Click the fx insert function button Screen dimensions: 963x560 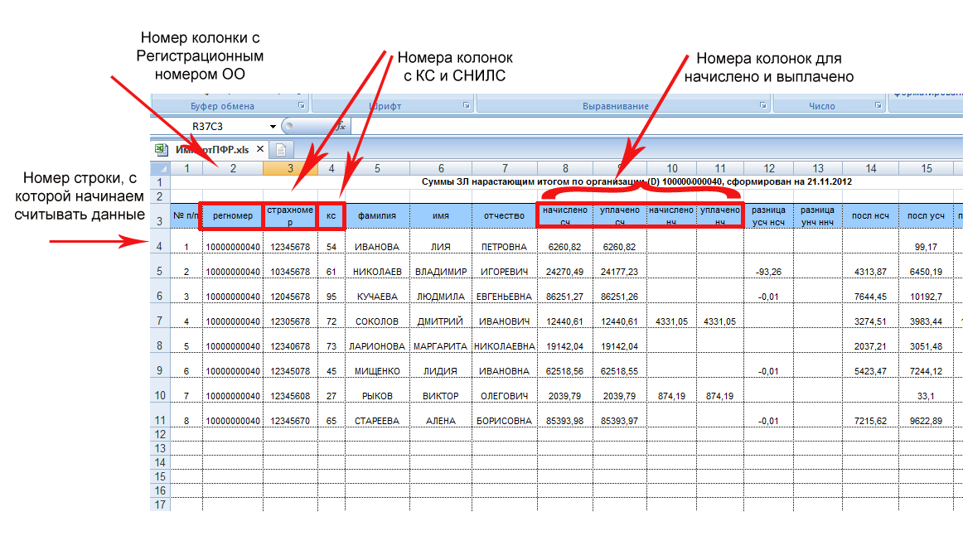[341, 127]
